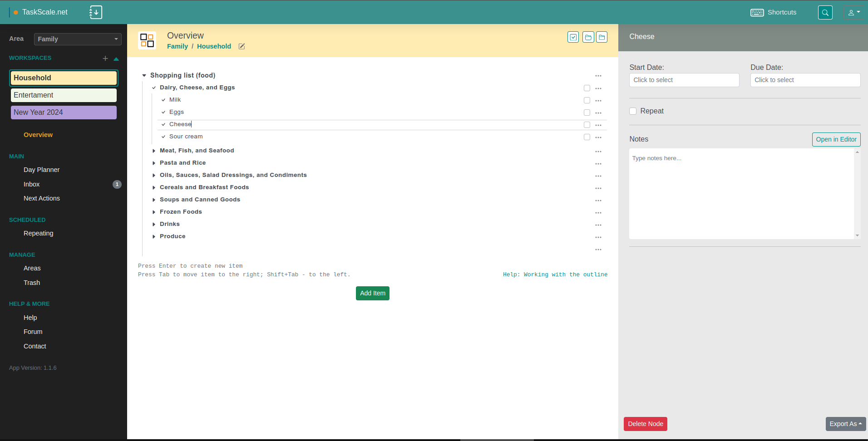Click the closed folder icon in the header

(x=602, y=37)
